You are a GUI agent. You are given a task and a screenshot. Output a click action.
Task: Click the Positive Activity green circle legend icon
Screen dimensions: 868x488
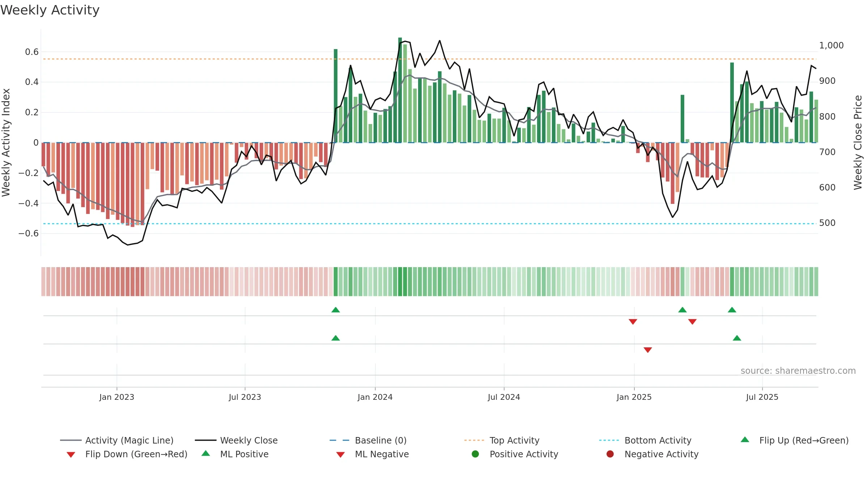click(x=475, y=454)
